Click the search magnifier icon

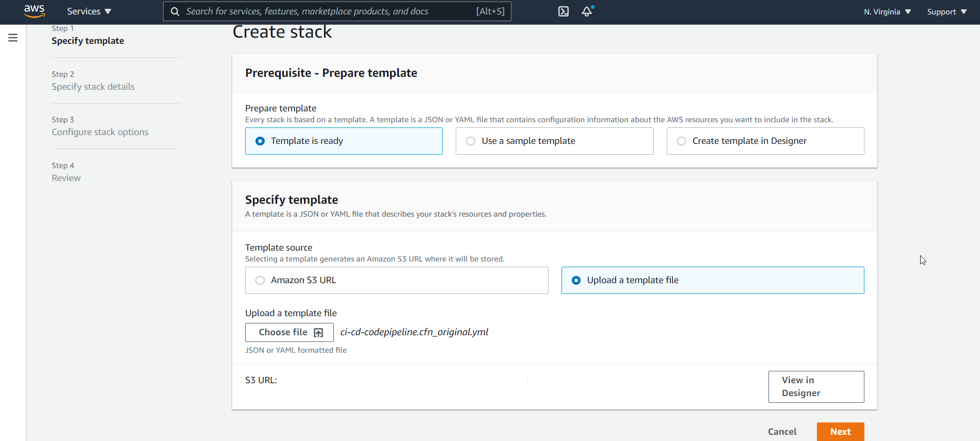tap(175, 11)
